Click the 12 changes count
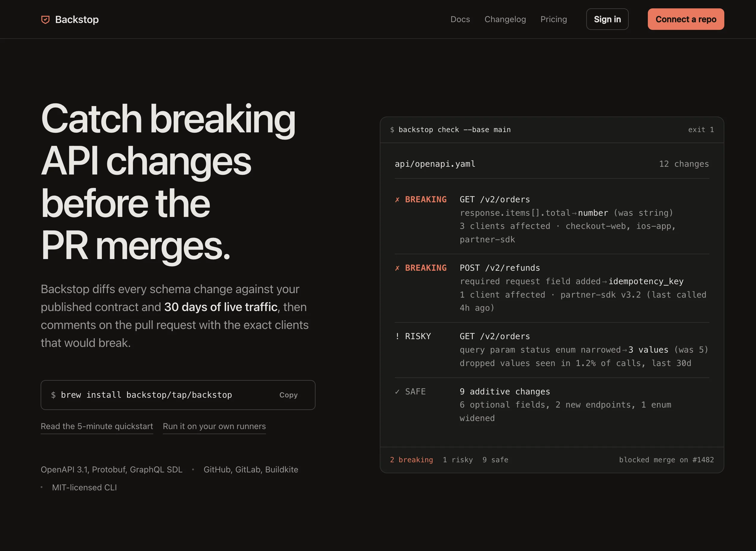This screenshot has height=551, width=756. (684, 164)
